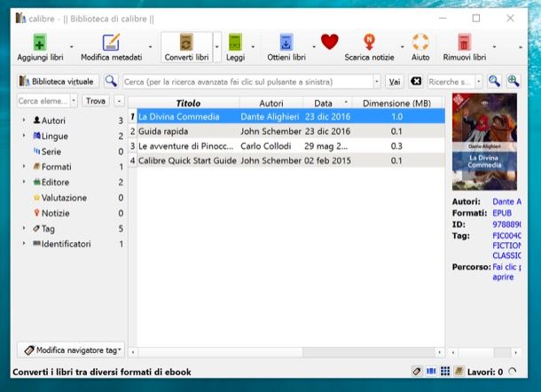Expand the Editore tree category
Viewport: 541px width, 392px height.
point(24,182)
